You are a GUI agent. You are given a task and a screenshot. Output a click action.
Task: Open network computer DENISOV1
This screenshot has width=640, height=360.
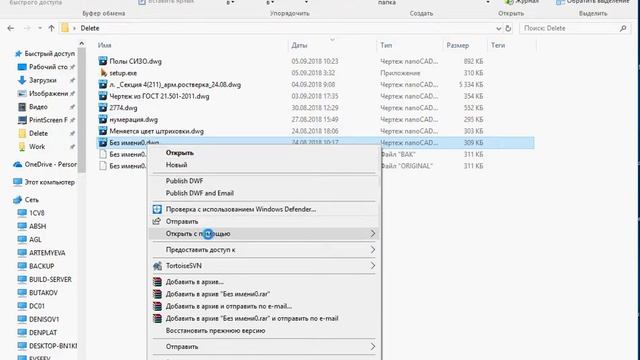44,320
